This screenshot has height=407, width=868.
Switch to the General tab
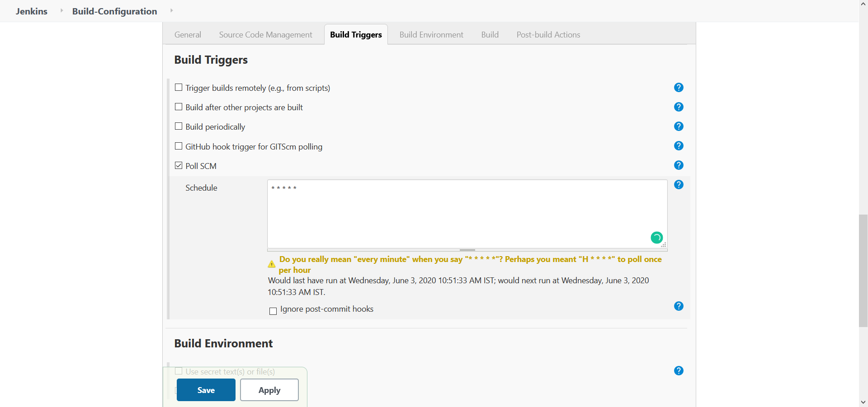click(x=188, y=35)
